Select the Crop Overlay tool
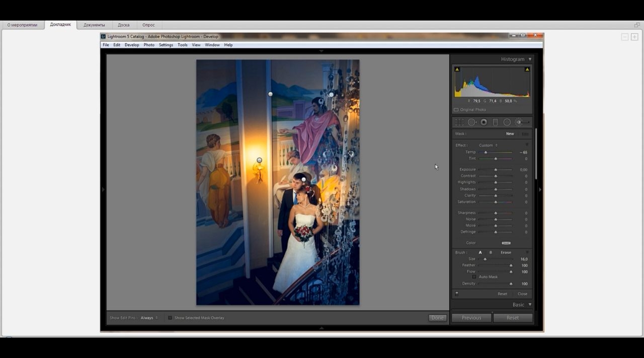Screen dimensions: 644x358 click(x=459, y=122)
